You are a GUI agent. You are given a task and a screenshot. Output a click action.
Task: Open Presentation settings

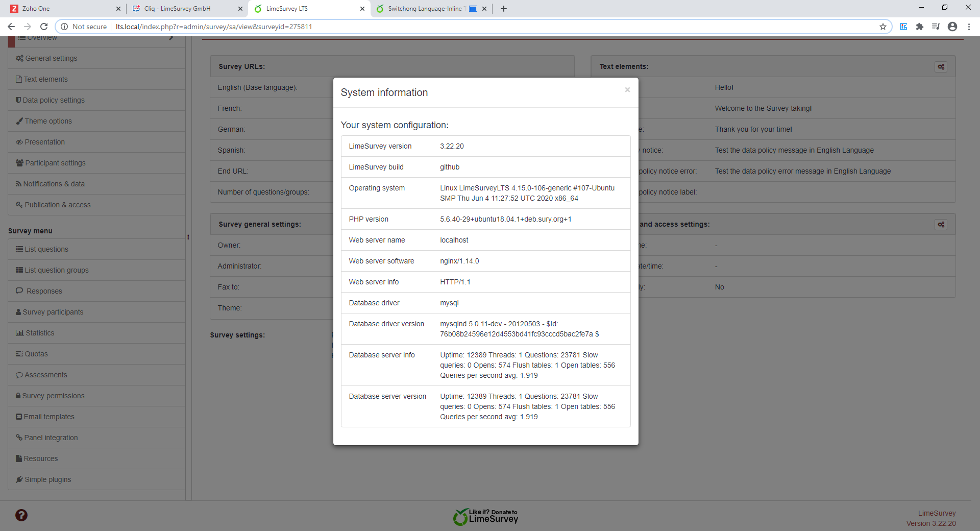96,142
